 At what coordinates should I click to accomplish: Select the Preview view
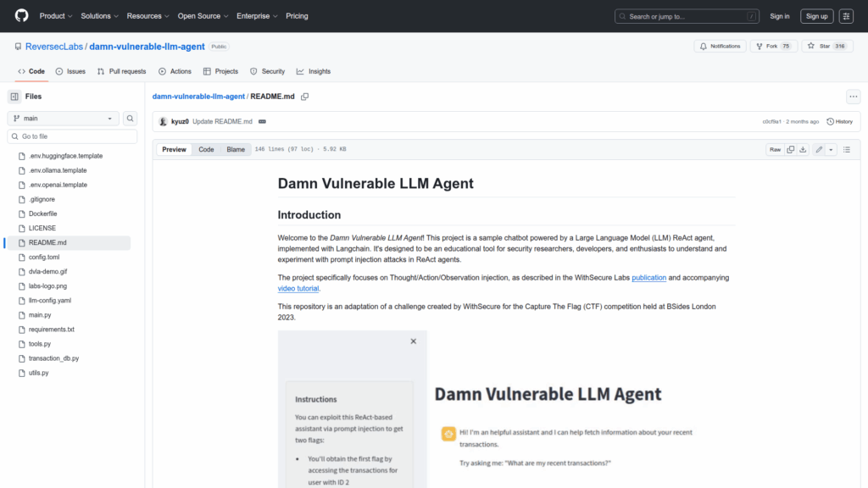pyautogui.click(x=175, y=149)
